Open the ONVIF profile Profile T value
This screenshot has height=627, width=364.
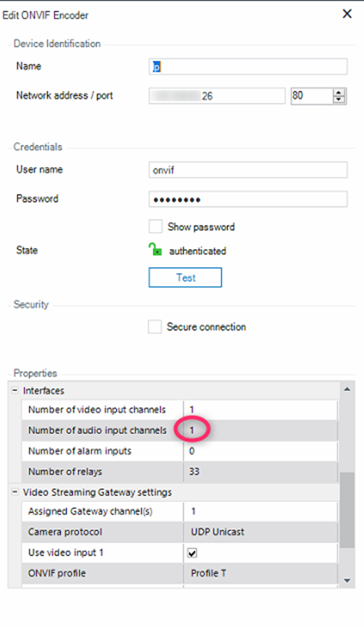[x=260, y=573]
